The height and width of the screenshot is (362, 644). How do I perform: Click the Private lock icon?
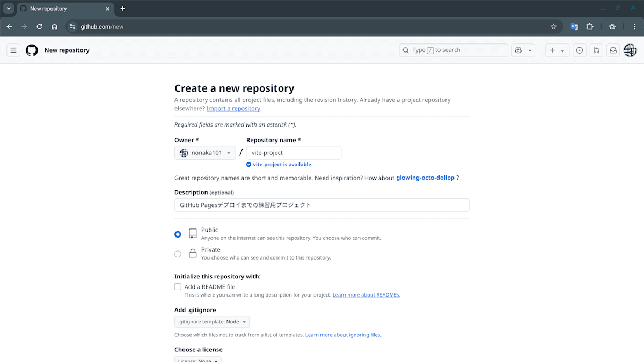(193, 254)
